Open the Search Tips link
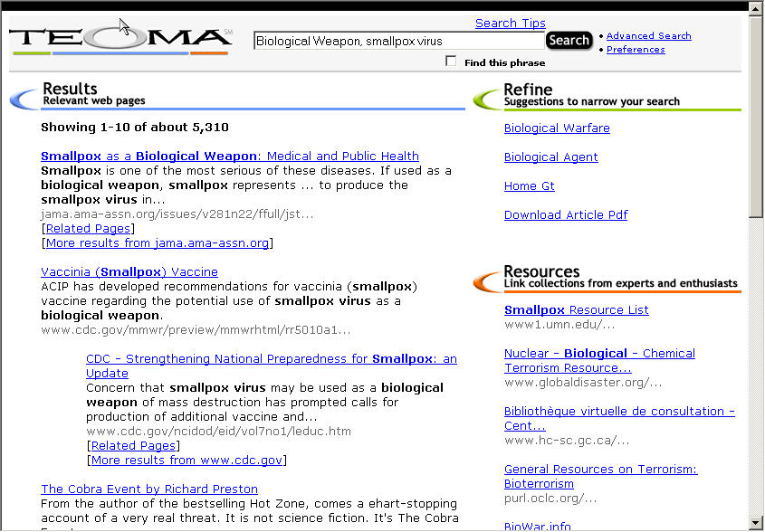Screen dimensions: 765x532 [x=510, y=24]
